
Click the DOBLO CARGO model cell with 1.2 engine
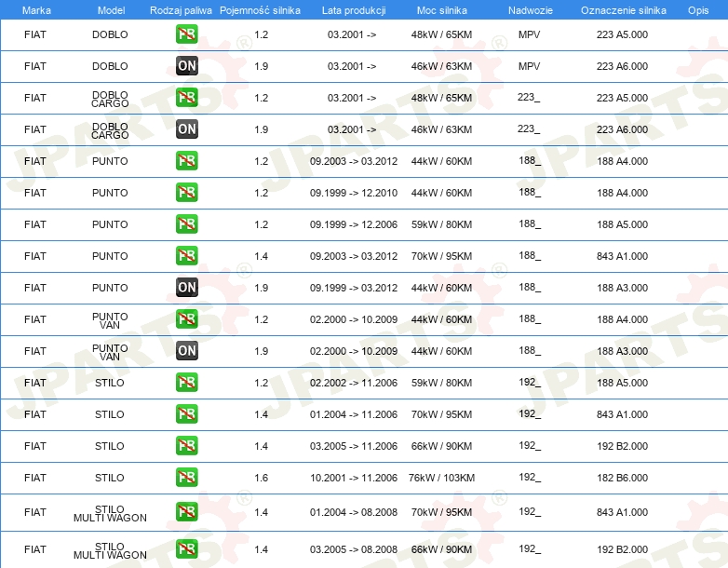click(x=110, y=99)
